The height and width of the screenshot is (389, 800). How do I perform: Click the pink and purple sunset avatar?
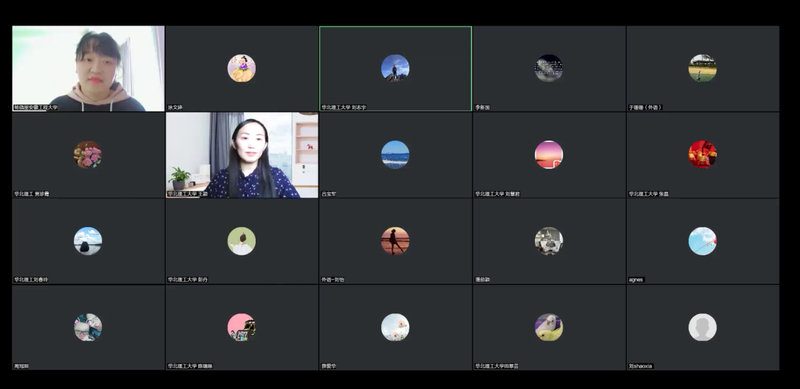[x=548, y=155]
